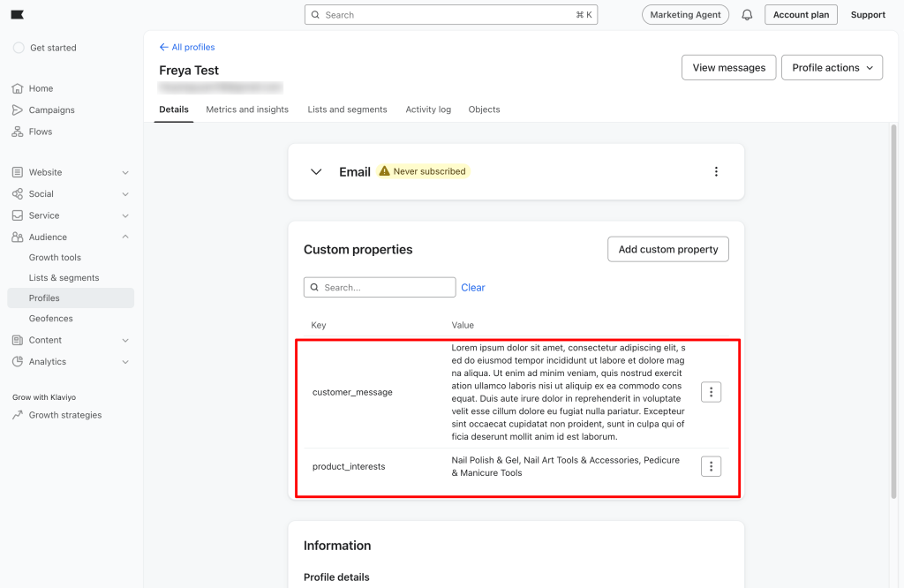
Task: Click the Grow with Klaviyo label
Action: [44, 397]
